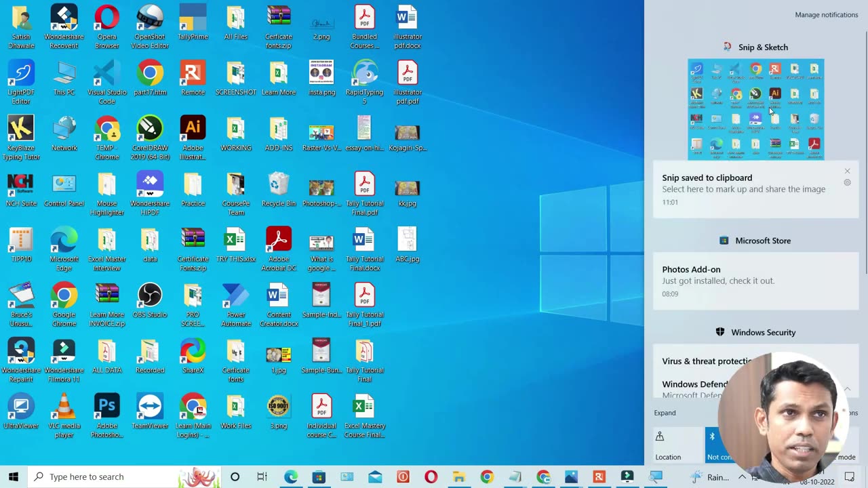Open Wondershare Recoverit desktop shortcut
The image size is (868, 488).
click(x=64, y=27)
